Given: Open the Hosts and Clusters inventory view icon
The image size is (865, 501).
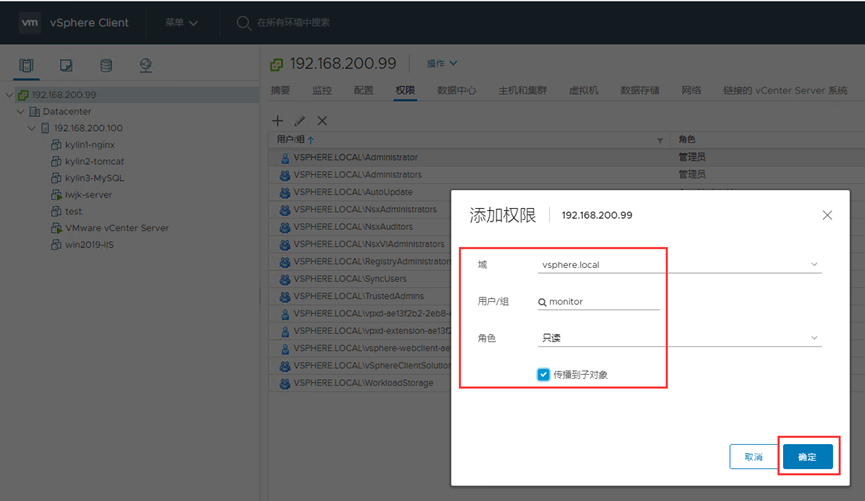Looking at the screenshot, I should click(x=26, y=66).
